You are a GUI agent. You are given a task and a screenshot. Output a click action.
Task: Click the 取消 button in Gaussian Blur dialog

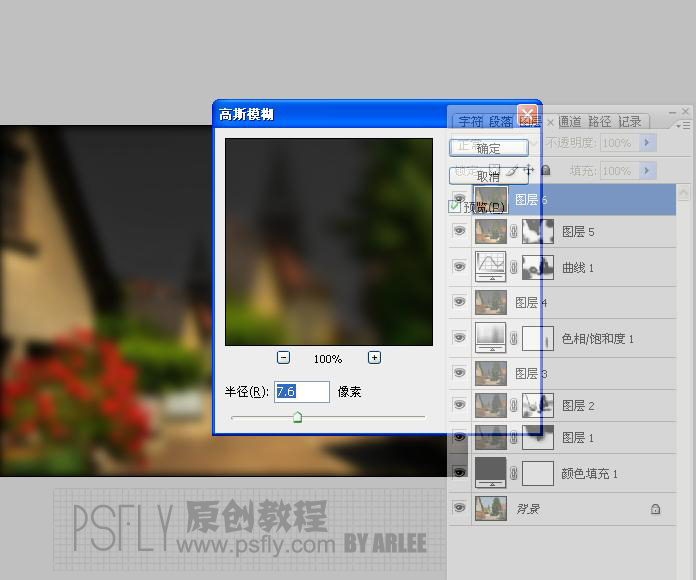click(489, 176)
